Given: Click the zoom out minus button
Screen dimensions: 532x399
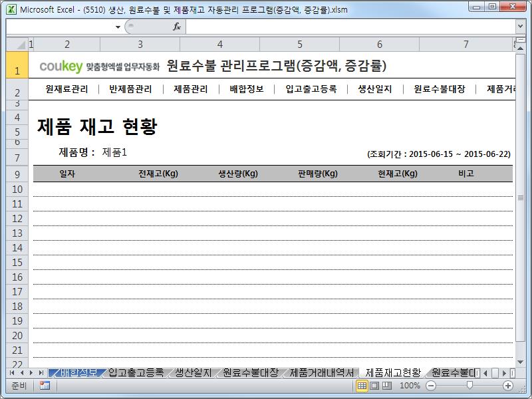Looking at the screenshot, I should coord(431,386).
